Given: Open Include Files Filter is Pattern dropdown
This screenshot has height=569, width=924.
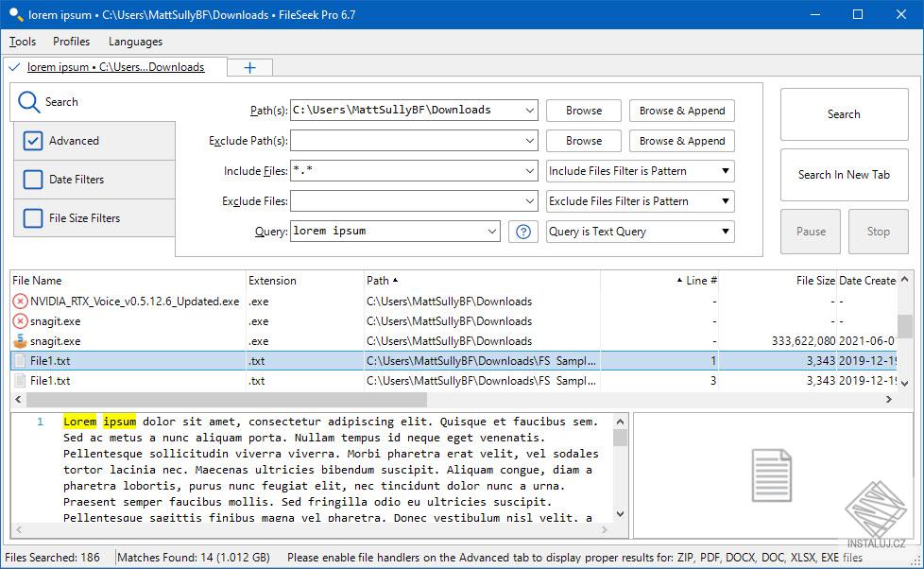Looking at the screenshot, I should pos(640,171).
